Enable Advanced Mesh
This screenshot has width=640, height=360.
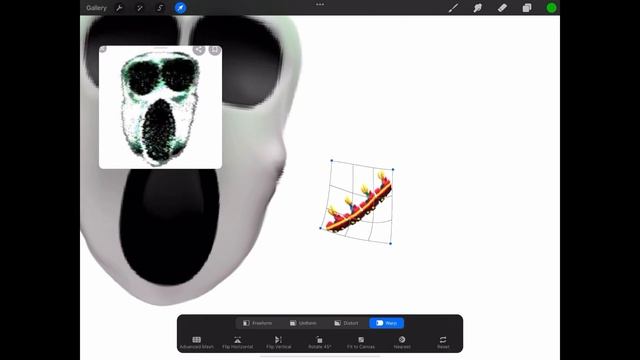(196, 342)
